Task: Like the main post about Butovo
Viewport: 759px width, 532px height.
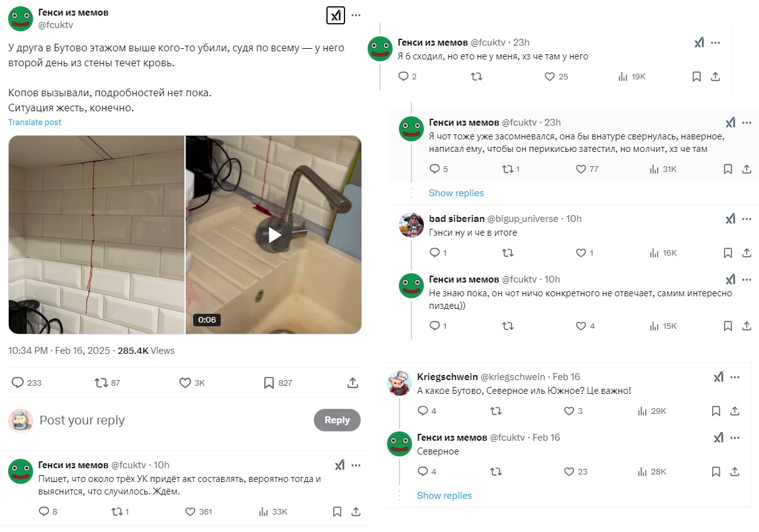Action: (185, 383)
